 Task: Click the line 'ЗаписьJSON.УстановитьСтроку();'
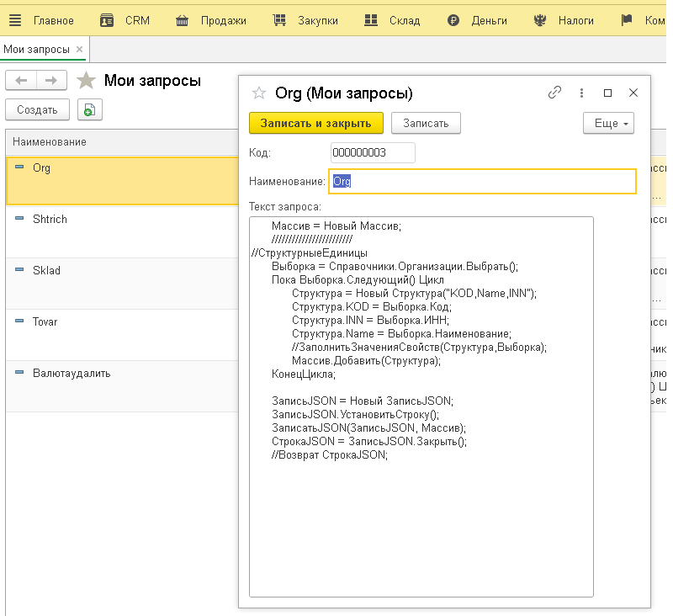355,415
